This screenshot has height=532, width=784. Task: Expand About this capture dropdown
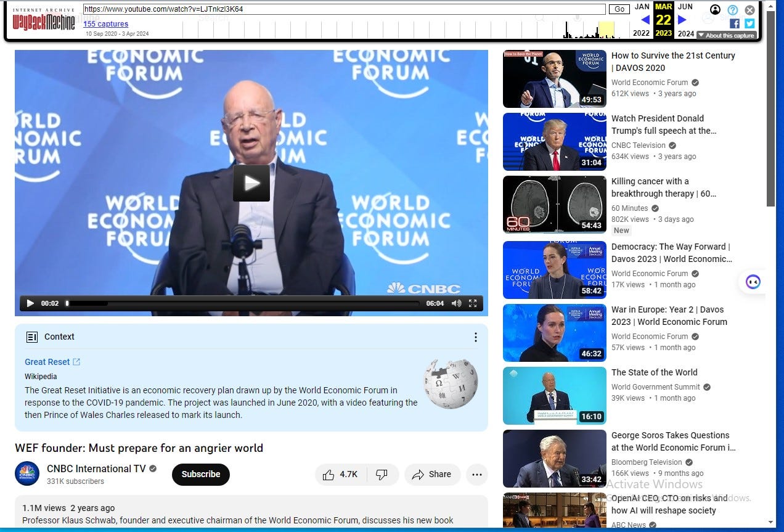pyautogui.click(x=727, y=36)
